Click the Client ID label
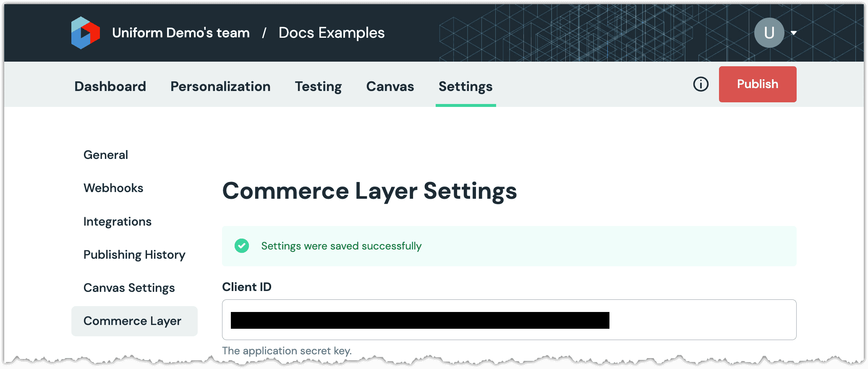Viewport: 868px width, 369px height. [x=247, y=287]
